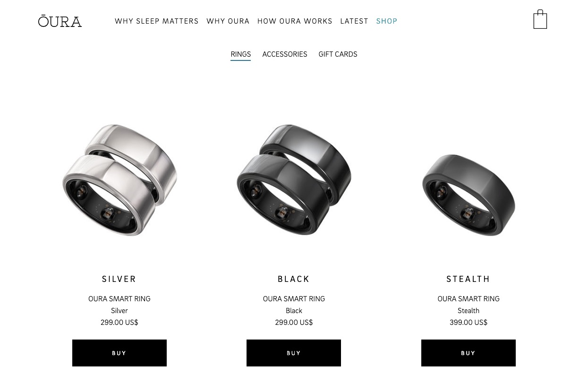Image resolution: width=588 pixels, height=374 pixels.
Task: Open the Why Sleep Matters menu
Action: point(157,21)
